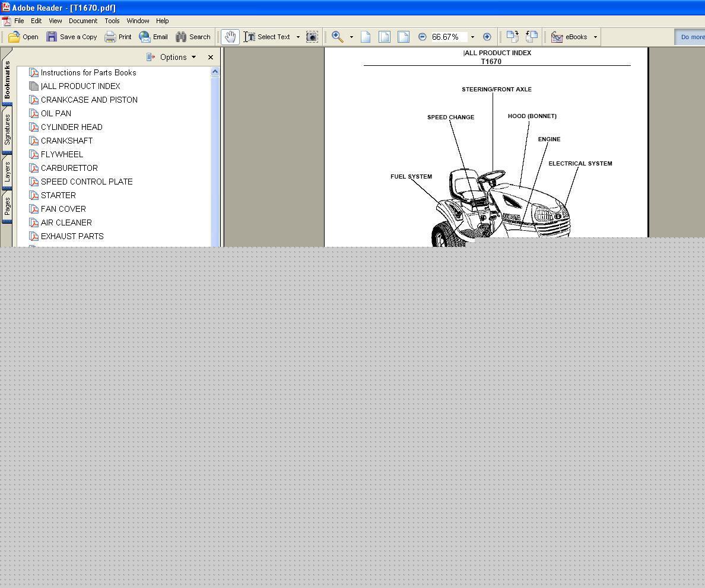Image resolution: width=705 pixels, height=588 pixels.
Task: Set view to Actual Size page icon
Action: click(x=366, y=37)
